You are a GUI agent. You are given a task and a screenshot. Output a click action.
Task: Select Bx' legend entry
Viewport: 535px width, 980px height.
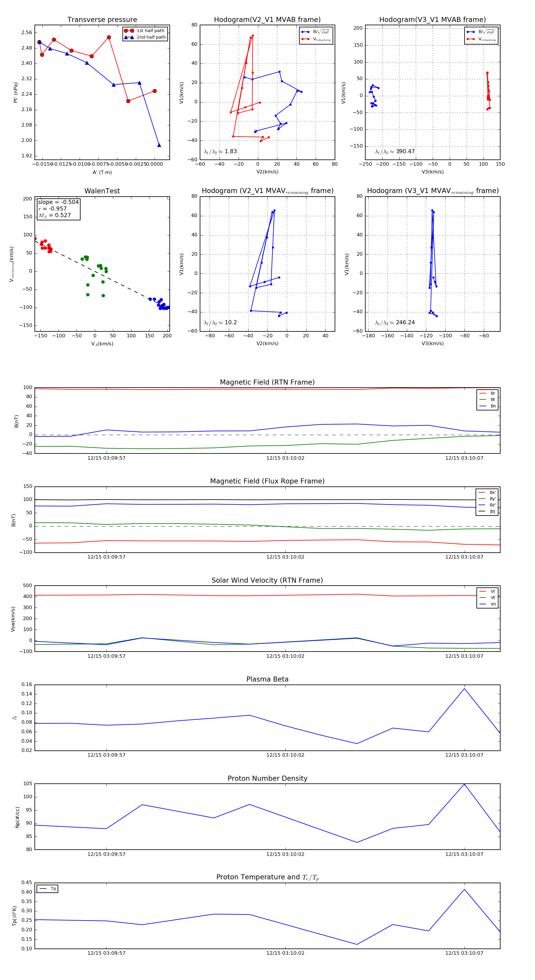click(487, 492)
